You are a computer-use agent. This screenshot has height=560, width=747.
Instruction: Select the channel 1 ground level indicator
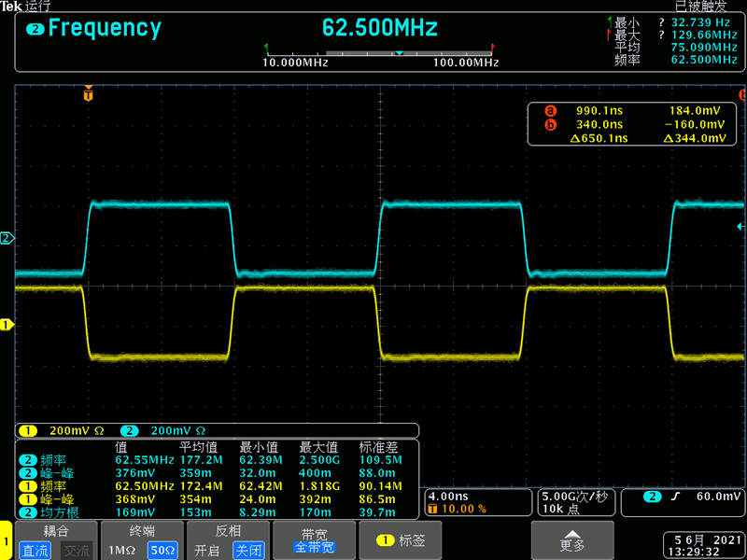[6, 325]
